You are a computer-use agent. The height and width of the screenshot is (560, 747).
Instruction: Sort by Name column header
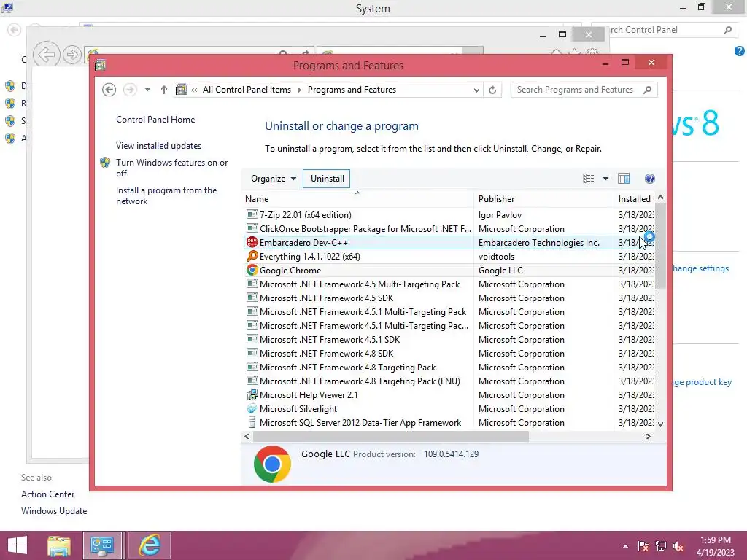pos(357,199)
